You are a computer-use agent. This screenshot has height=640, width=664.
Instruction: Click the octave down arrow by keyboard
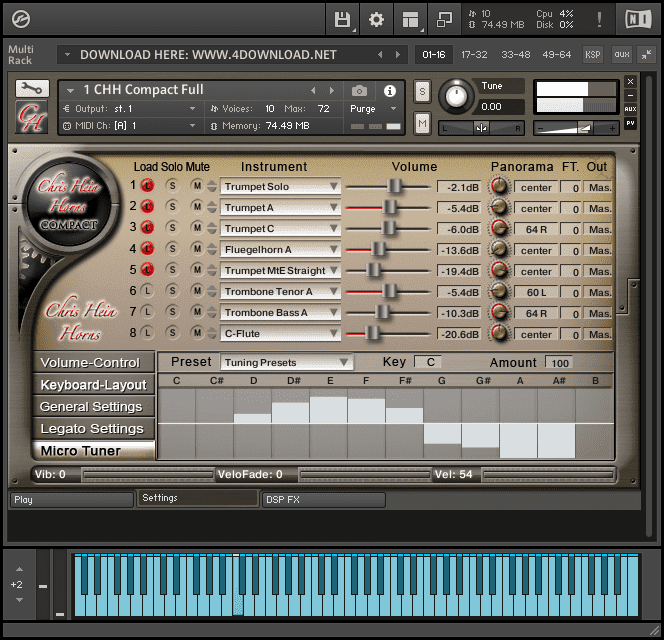pyautogui.click(x=19, y=600)
